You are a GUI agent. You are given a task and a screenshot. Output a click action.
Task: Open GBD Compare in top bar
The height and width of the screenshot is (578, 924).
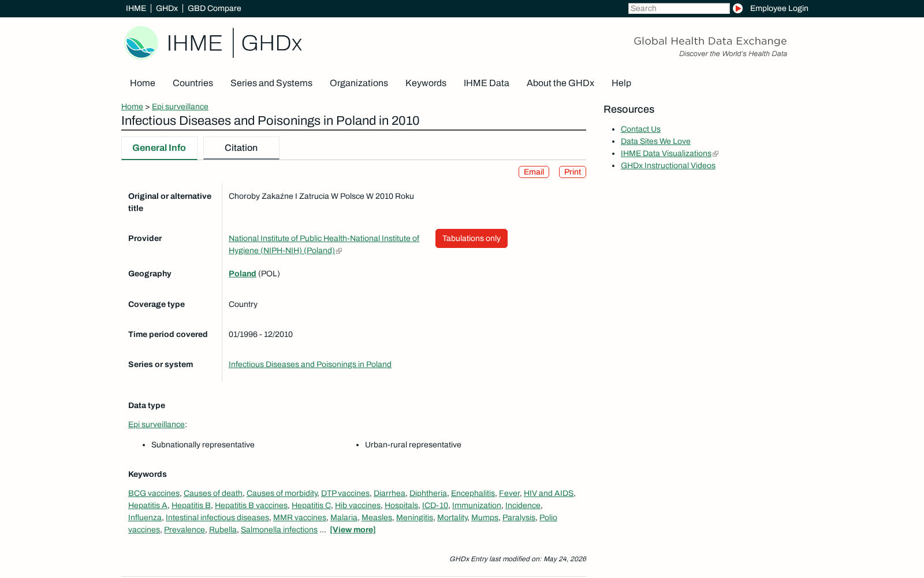click(x=214, y=8)
